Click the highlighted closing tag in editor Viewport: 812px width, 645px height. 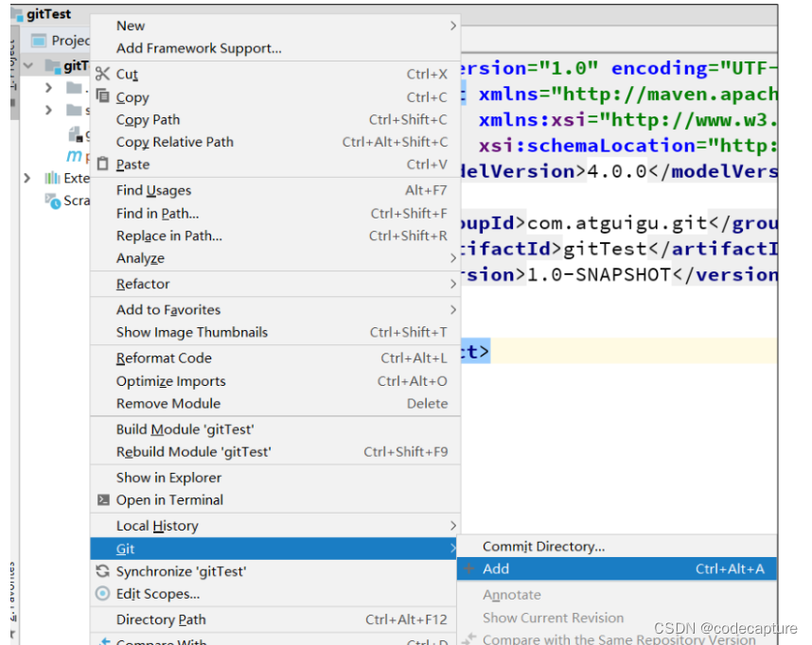[475, 352]
